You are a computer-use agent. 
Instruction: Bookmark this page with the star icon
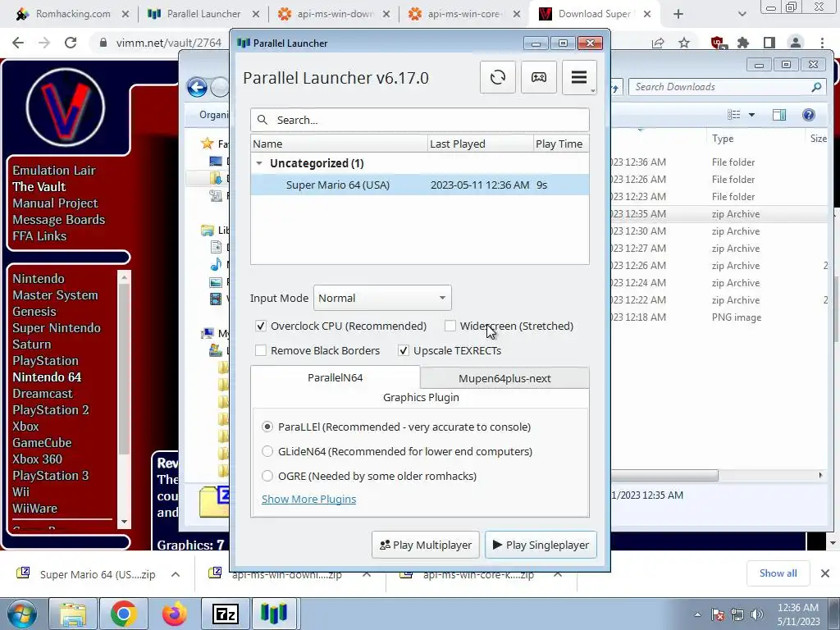pos(684,43)
